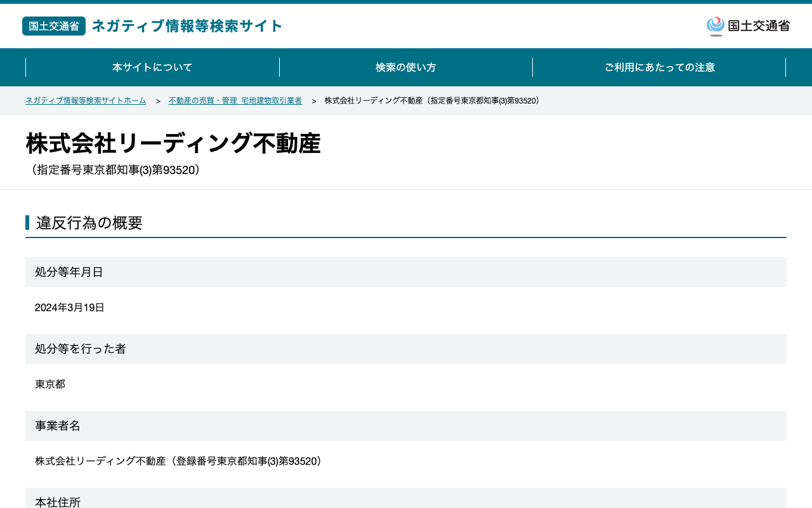Open the 本サイトについて menu item

(x=152, y=67)
